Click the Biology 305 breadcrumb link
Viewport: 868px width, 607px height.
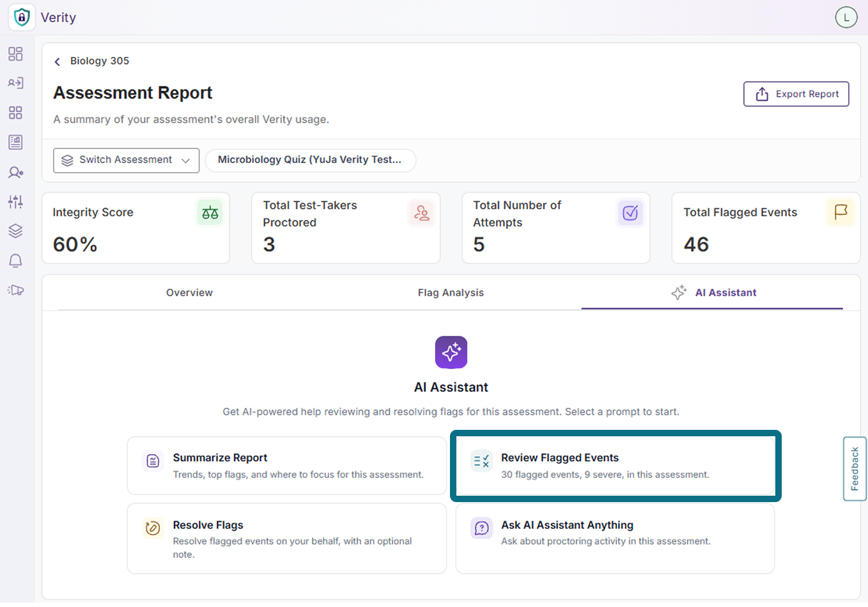[x=100, y=61]
